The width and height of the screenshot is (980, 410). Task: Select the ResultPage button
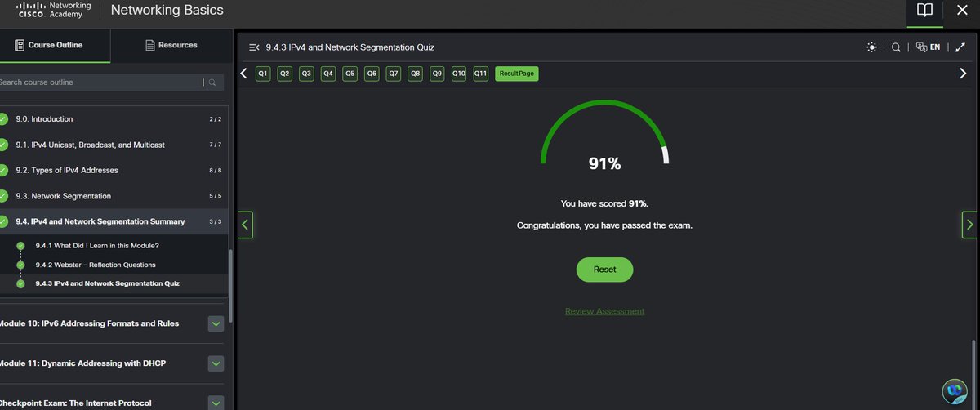pyautogui.click(x=517, y=74)
